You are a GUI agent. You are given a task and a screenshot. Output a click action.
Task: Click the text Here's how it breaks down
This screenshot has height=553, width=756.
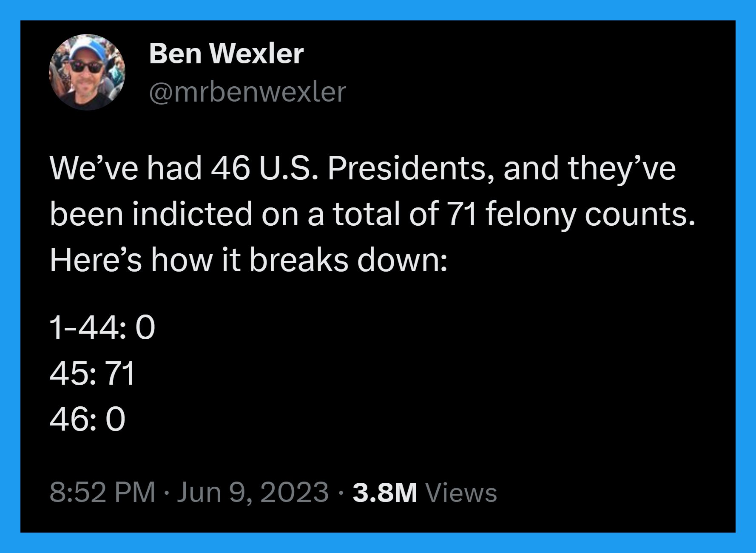[x=249, y=260]
